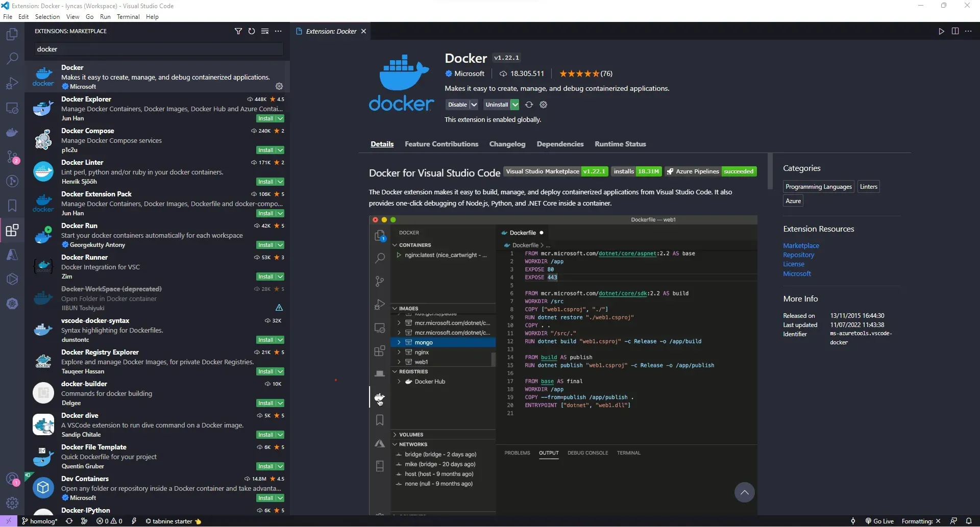Open the Extensions view in activity bar
980x527 pixels.
(12, 230)
